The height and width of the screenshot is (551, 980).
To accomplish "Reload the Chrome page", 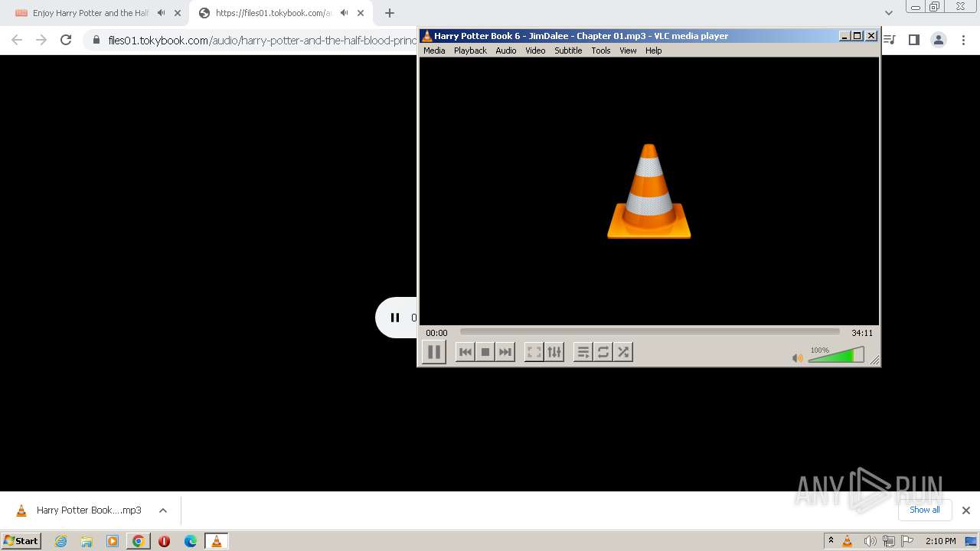I will click(x=66, y=40).
